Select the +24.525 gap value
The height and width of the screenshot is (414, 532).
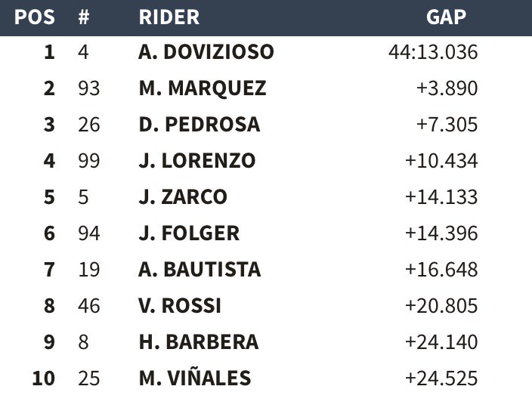tap(441, 378)
